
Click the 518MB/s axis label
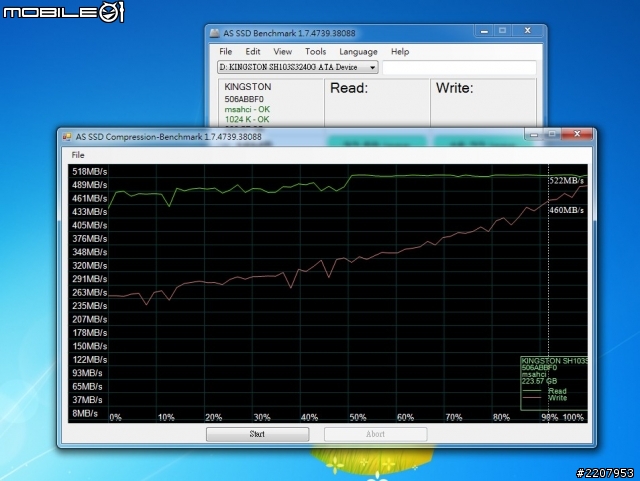point(90,171)
